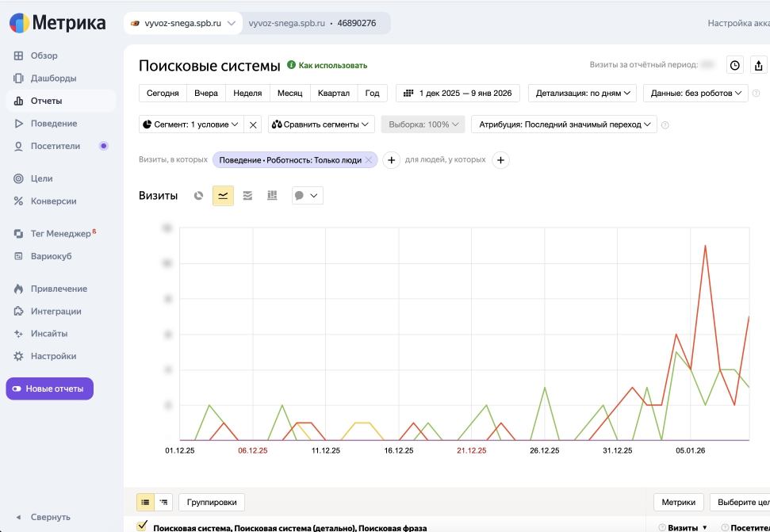
Task: Switch table to tree list view
Action: 164,502
